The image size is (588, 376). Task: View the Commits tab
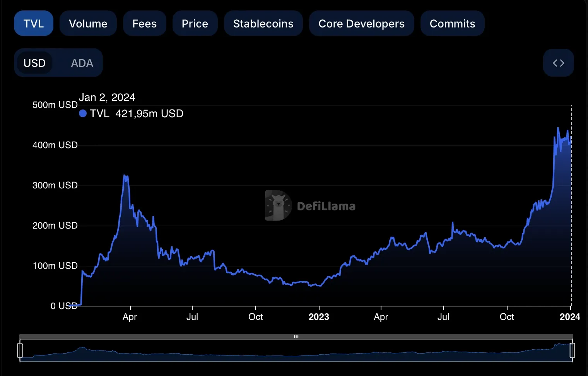(x=453, y=24)
